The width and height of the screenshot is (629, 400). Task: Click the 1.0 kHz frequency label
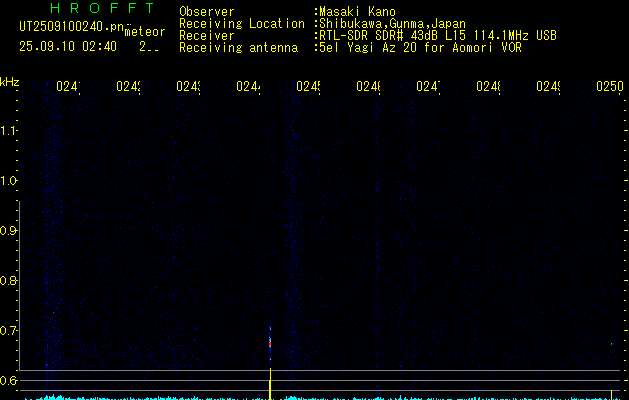pyautogui.click(x=8, y=181)
